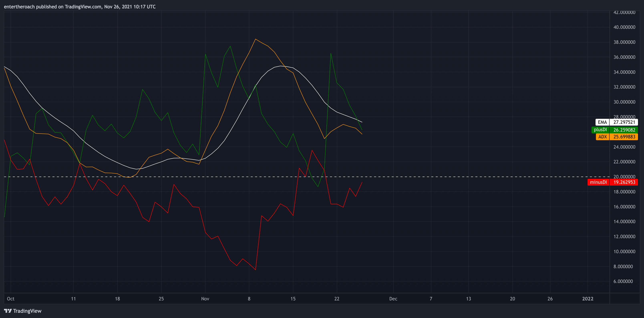Click the 15 date label on time axis

pos(293,299)
